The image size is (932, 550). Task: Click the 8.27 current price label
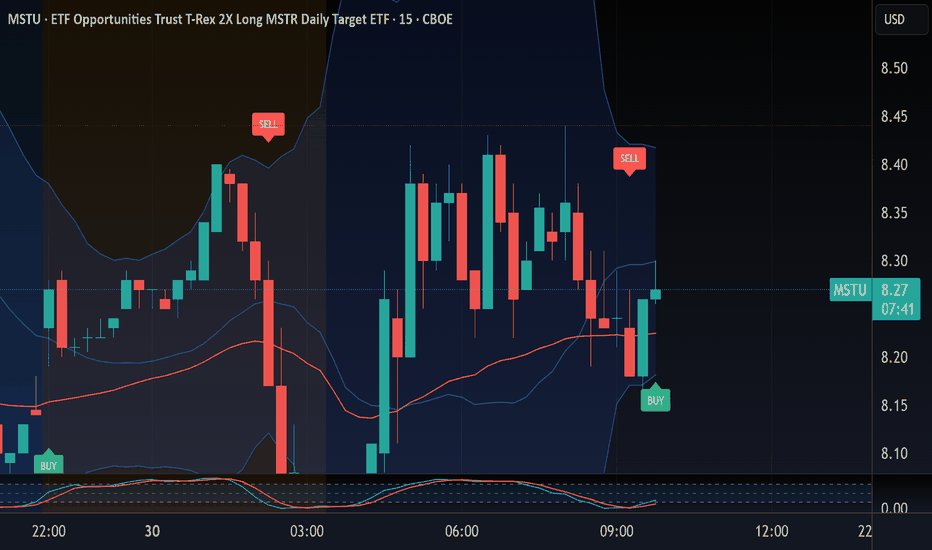pos(895,290)
